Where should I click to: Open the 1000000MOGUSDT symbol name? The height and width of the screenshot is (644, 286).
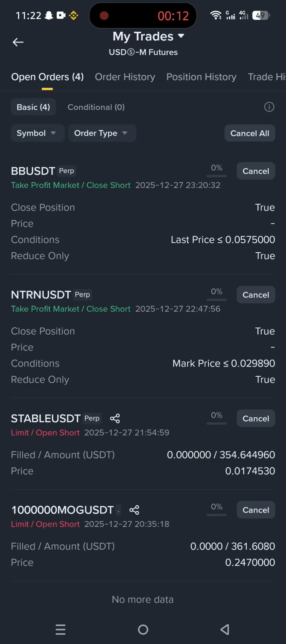click(62, 510)
